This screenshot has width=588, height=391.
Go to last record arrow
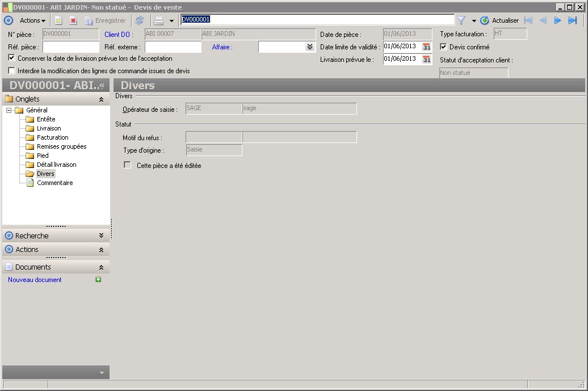coord(572,20)
